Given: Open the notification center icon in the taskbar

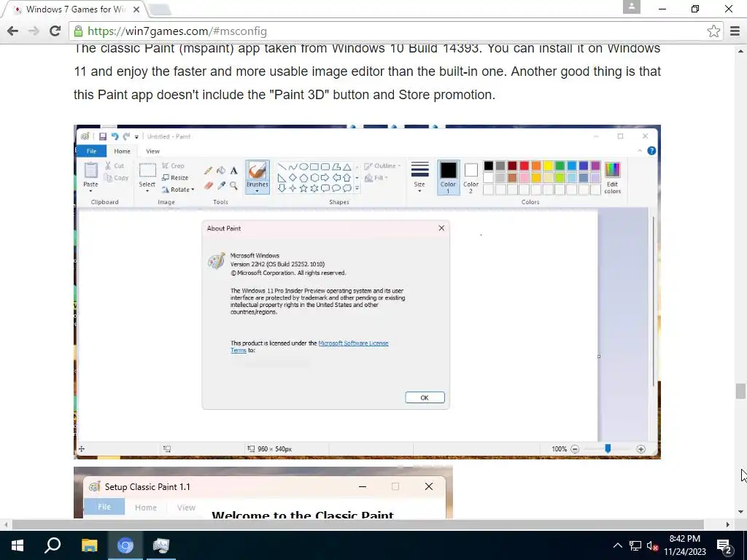Looking at the screenshot, I should click(x=724, y=545).
